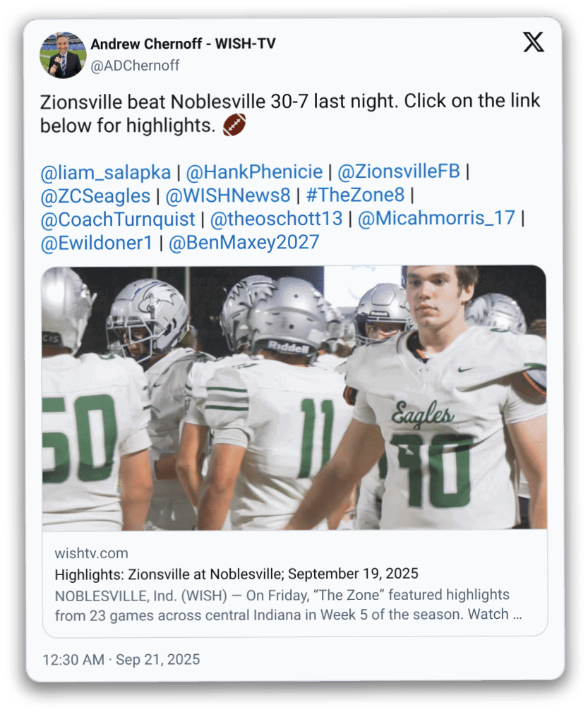
Task: Click the @theoschott13 mention
Action: [275, 219]
